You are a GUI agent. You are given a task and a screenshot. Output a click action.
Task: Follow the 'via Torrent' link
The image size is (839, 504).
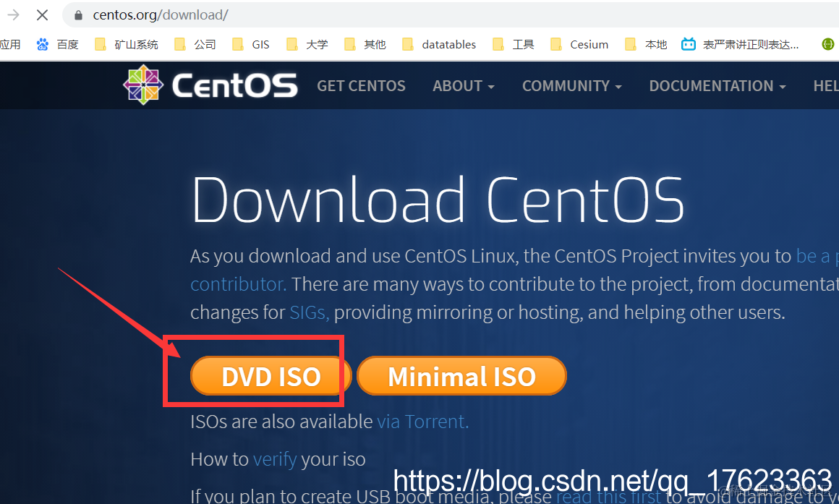(422, 422)
